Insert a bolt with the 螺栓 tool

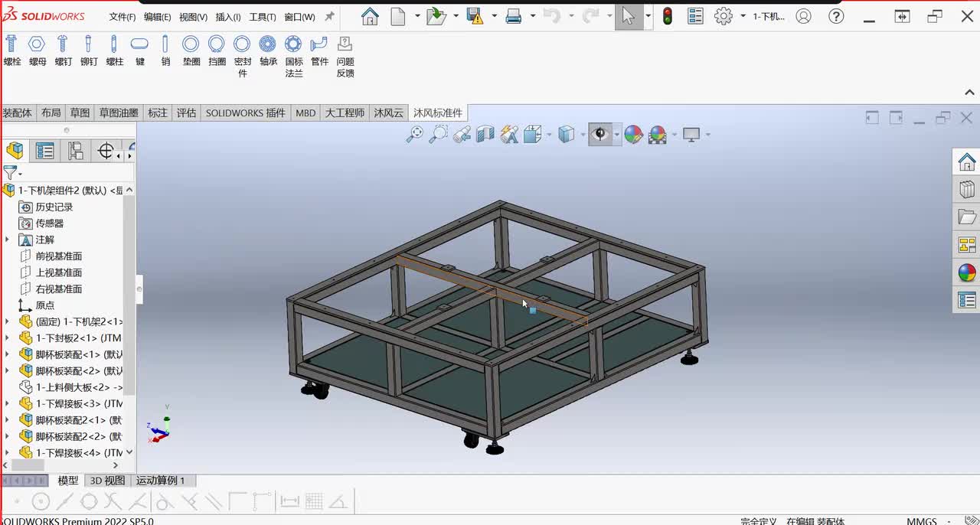click(x=12, y=51)
